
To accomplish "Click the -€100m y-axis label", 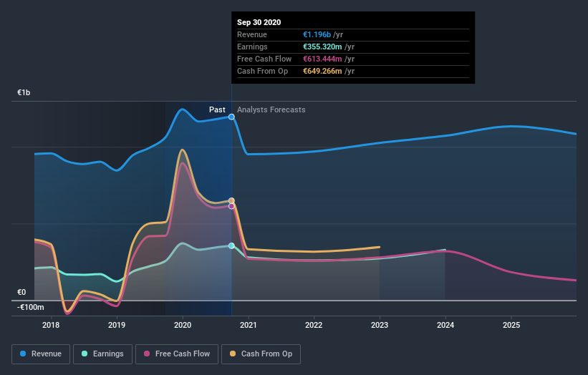I will click(31, 307).
